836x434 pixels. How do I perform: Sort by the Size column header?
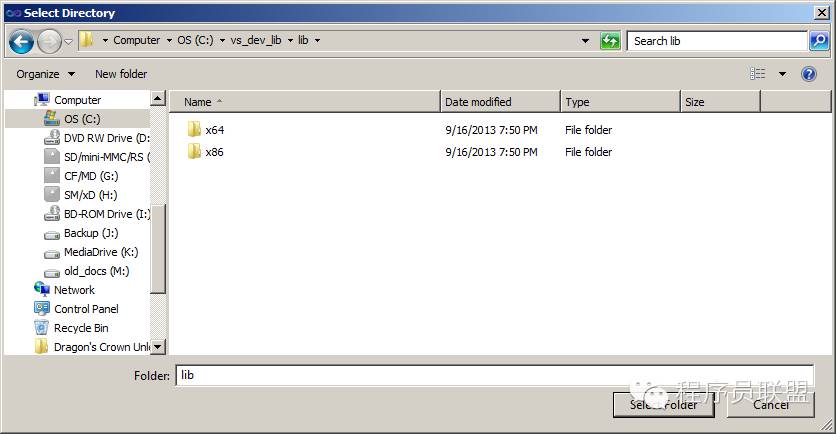point(720,102)
